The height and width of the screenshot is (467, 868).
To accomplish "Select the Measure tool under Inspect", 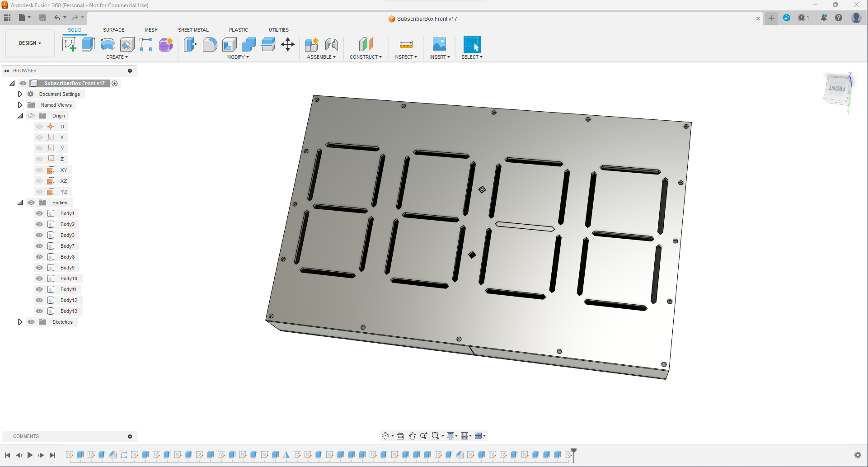I will (405, 44).
